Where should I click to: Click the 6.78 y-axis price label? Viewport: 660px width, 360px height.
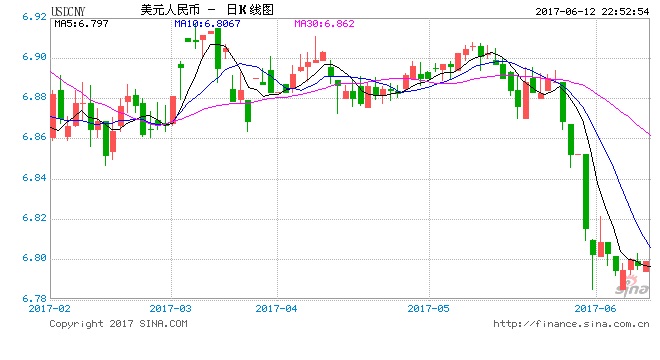34,299
